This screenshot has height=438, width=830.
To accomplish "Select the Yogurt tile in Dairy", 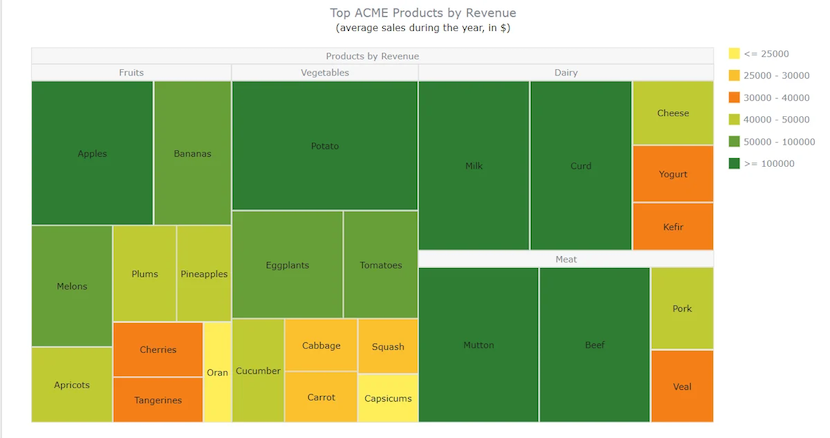I will pos(673,174).
